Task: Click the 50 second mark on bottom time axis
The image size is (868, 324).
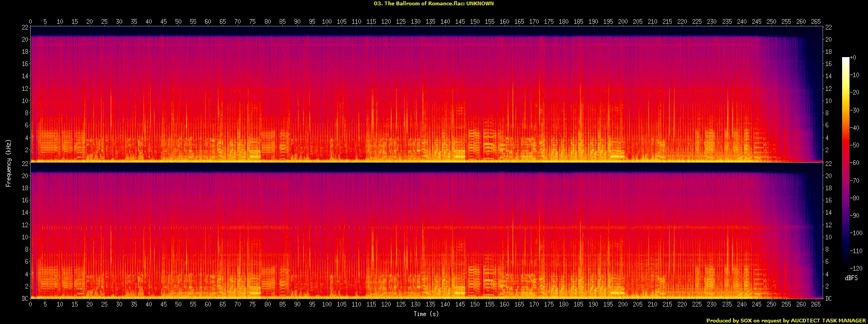Action: click(179, 306)
